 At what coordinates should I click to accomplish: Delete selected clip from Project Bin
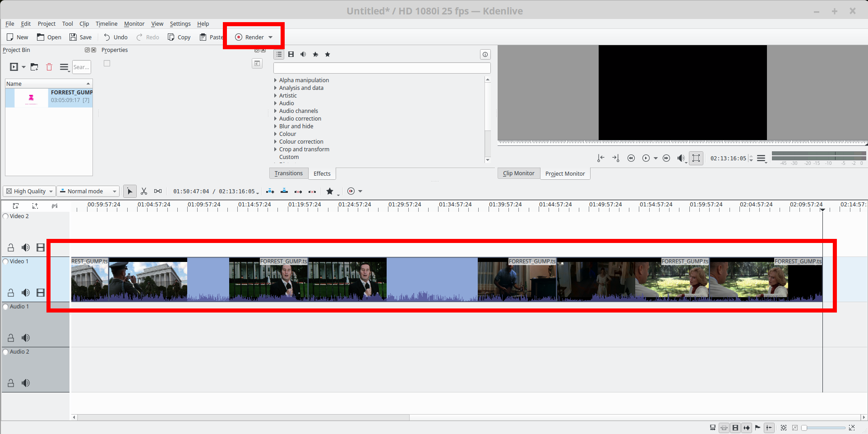point(49,67)
